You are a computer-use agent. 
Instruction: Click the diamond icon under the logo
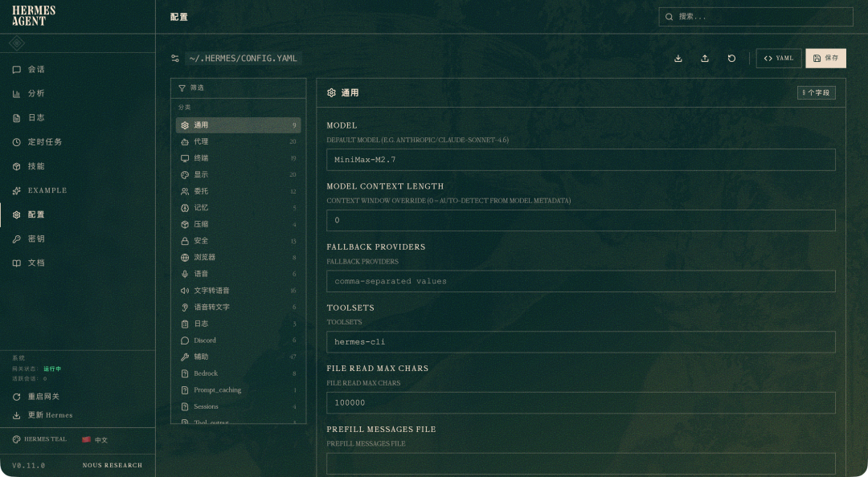[x=17, y=43]
